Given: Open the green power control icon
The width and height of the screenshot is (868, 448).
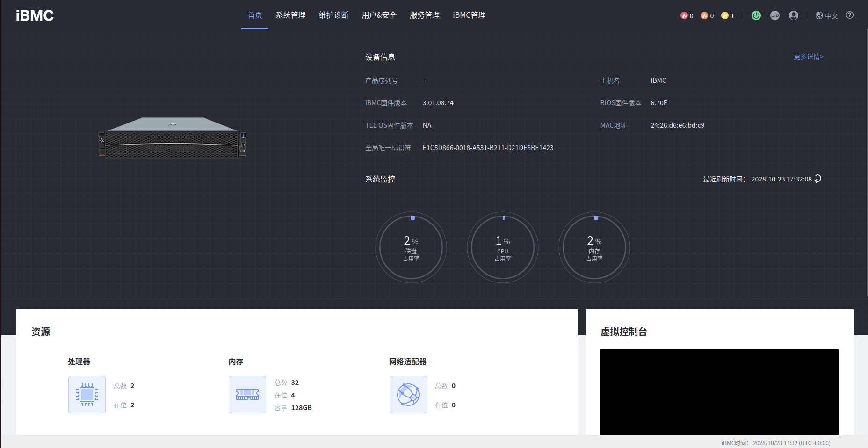Looking at the screenshot, I should tap(756, 15).
